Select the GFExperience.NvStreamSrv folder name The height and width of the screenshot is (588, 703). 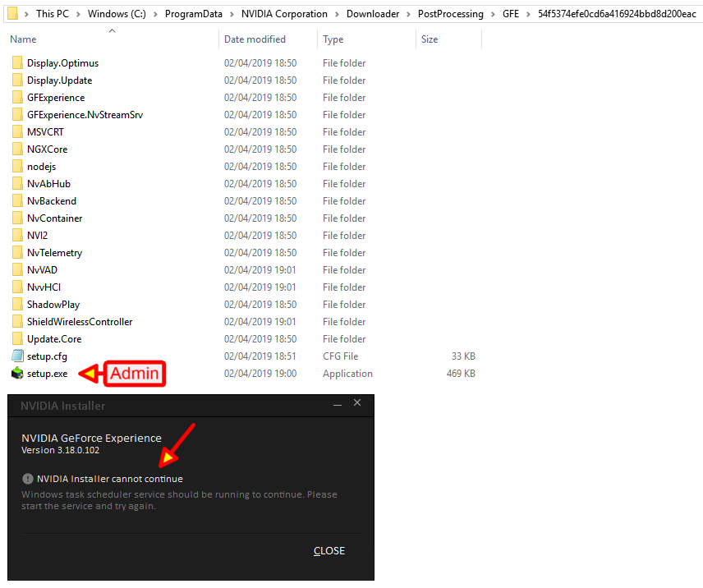(x=85, y=115)
